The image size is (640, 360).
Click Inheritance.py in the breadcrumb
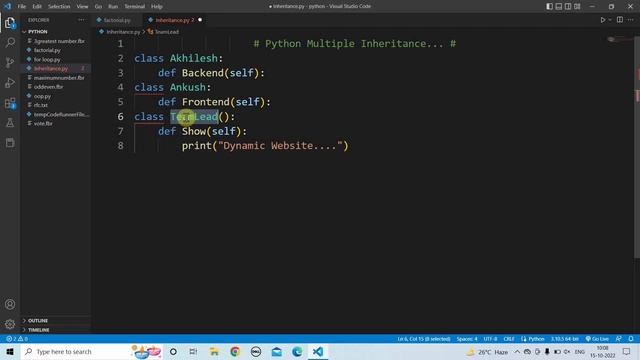point(123,32)
